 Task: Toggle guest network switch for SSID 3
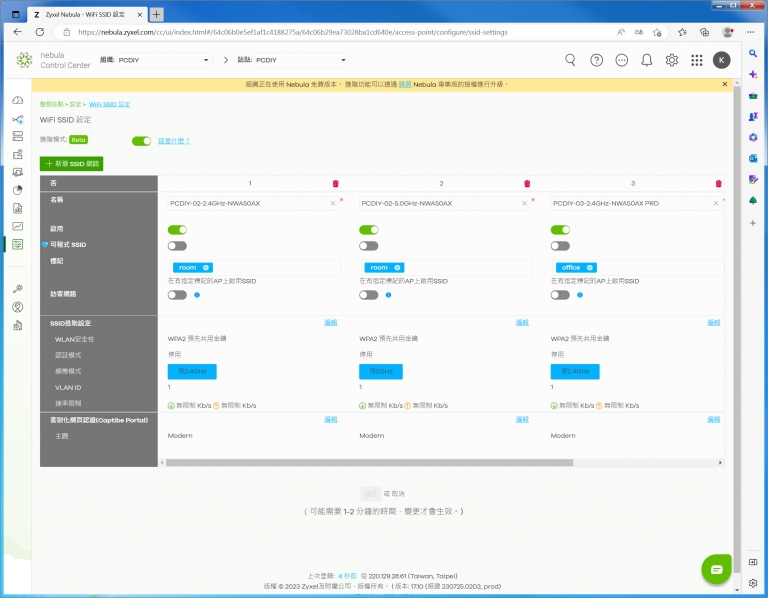coord(560,295)
